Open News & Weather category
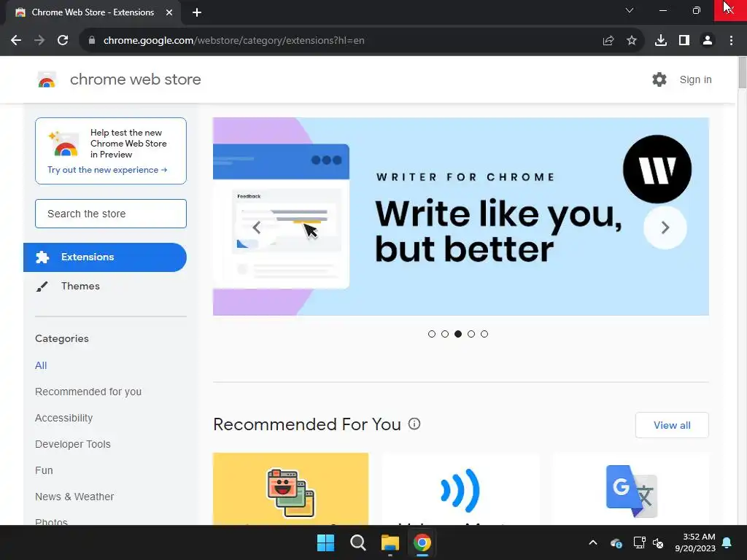Screen dimensions: 747x560 [x=74, y=497]
